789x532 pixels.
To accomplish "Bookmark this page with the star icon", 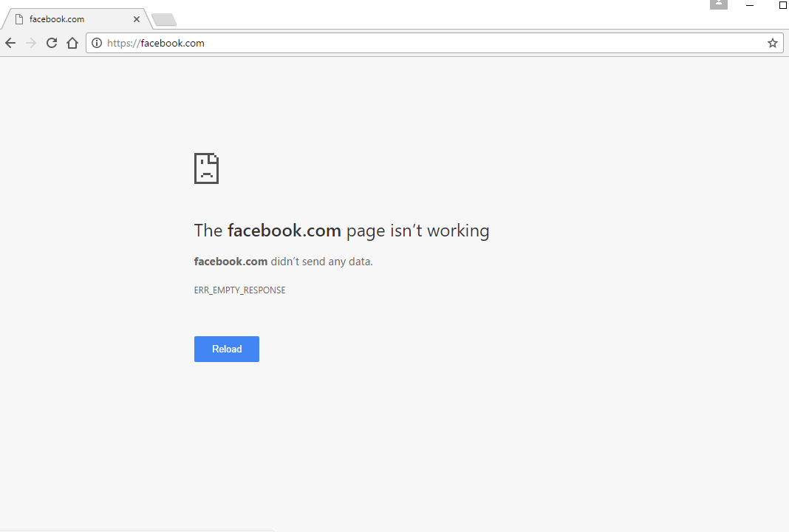I will tap(773, 44).
